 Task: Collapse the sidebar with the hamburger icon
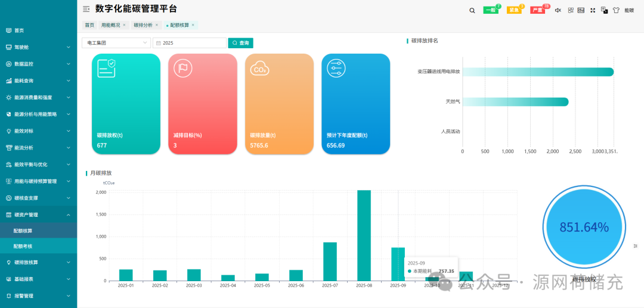tap(86, 9)
